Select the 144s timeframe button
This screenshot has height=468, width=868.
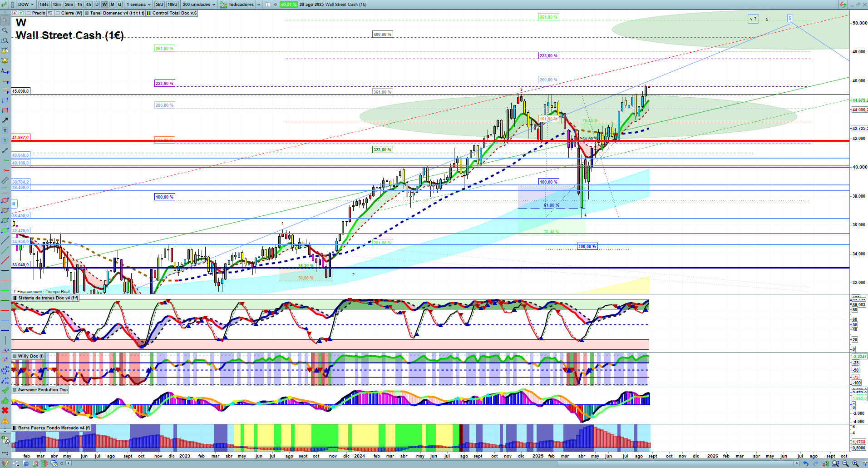tap(44, 5)
